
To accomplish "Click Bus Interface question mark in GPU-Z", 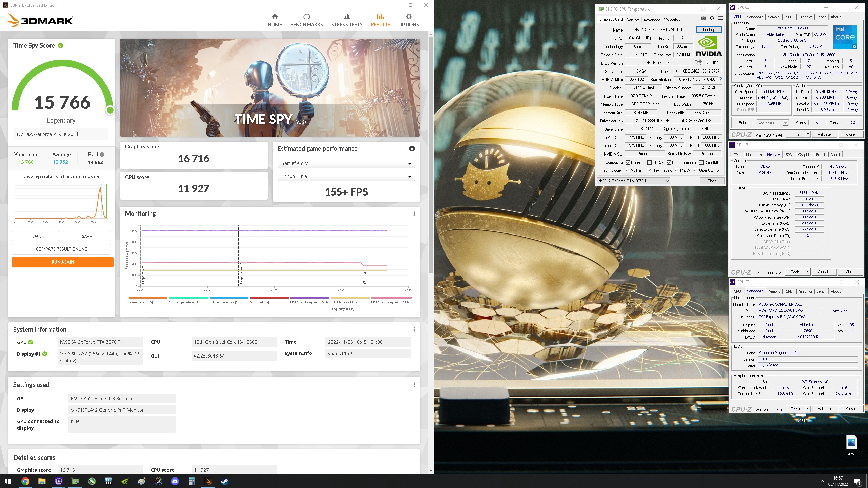I will (x=721, y=79).
